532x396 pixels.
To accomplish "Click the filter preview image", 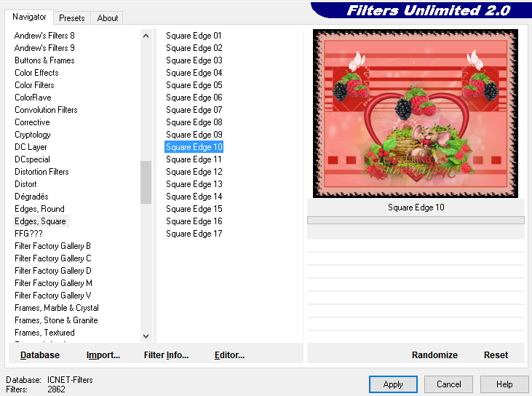I will 416,114.
